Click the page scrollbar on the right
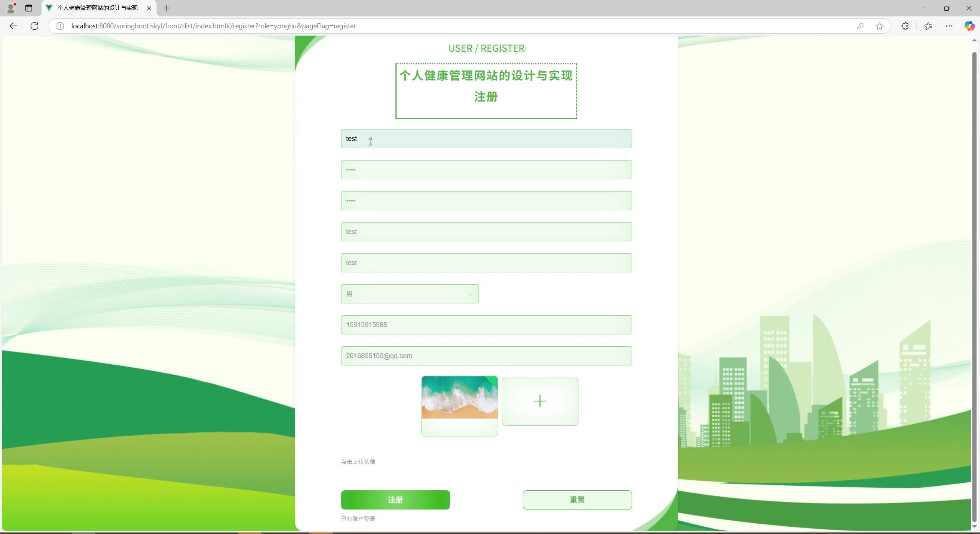The image size is (980, 534). (975, 268)
